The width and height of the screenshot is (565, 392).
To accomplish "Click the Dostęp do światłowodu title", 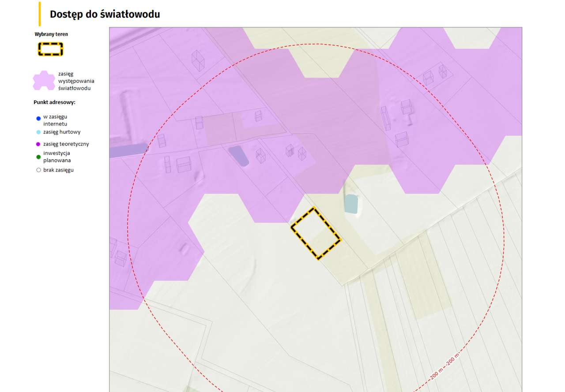I will (105, 14).
